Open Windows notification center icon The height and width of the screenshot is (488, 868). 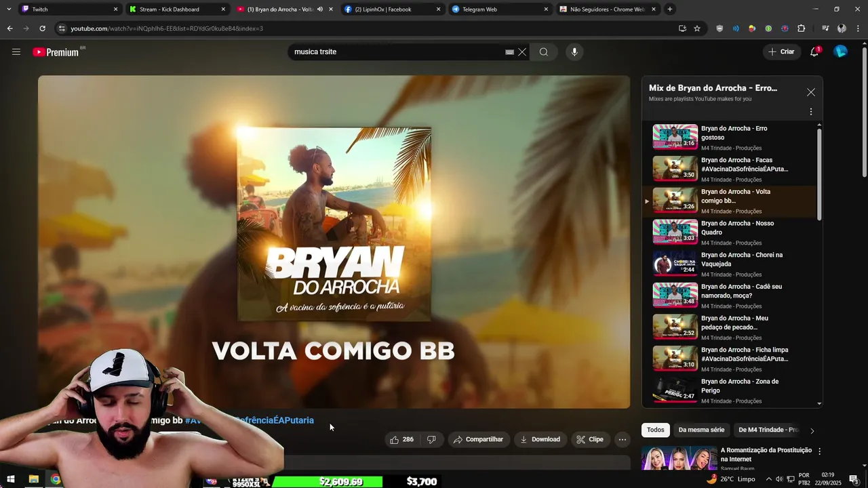coord(854,480)
